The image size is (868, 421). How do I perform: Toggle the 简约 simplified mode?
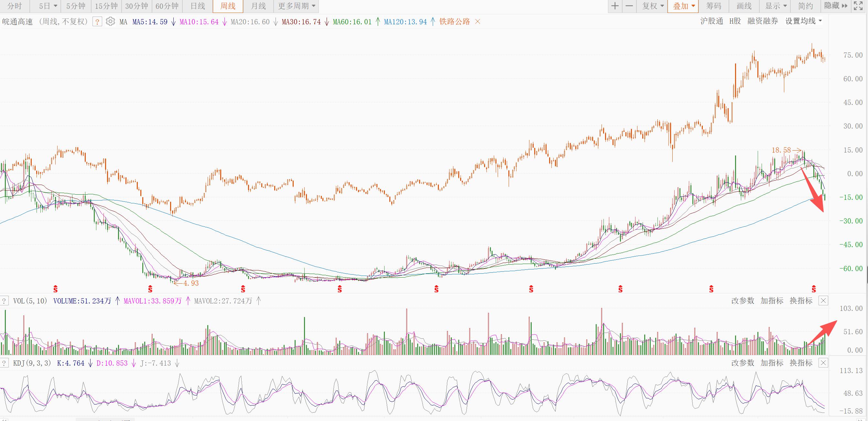[x=805, y=6]
